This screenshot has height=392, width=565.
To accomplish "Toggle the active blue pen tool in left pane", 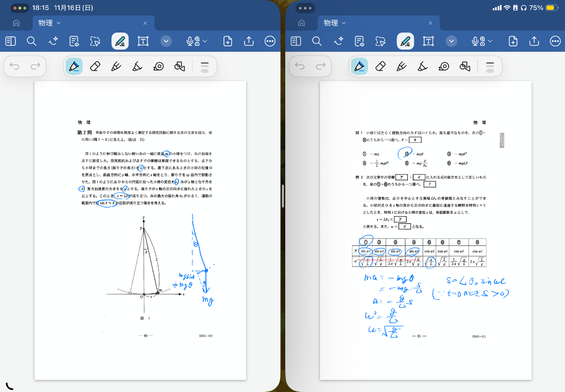I will point(73,67).
